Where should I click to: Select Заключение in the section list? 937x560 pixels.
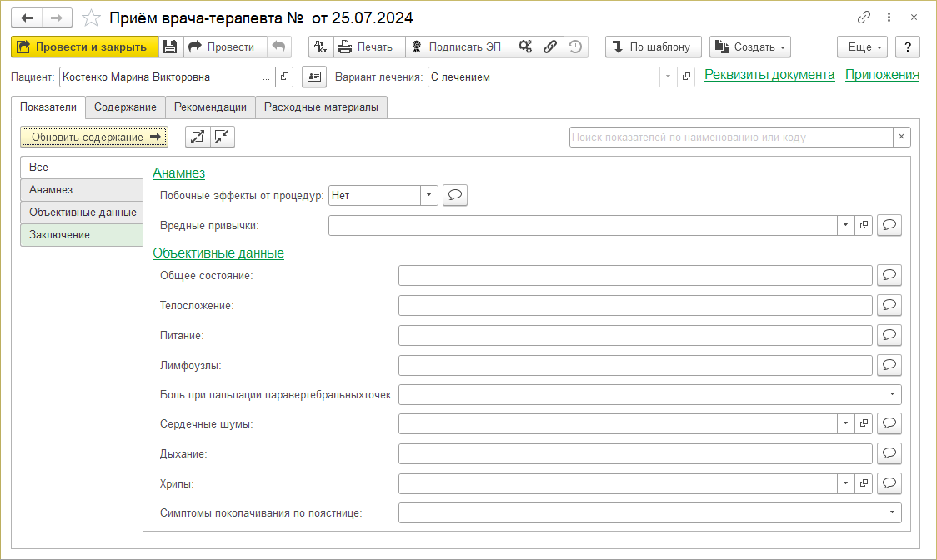click(x=82, y=235)
